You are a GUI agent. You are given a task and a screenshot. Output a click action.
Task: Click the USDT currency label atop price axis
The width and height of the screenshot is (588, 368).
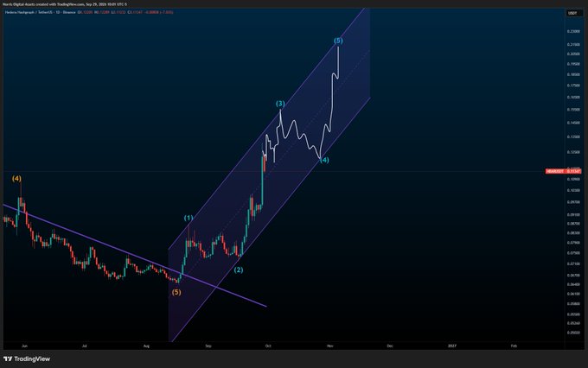pyautogui.click(x=572, y=13)
